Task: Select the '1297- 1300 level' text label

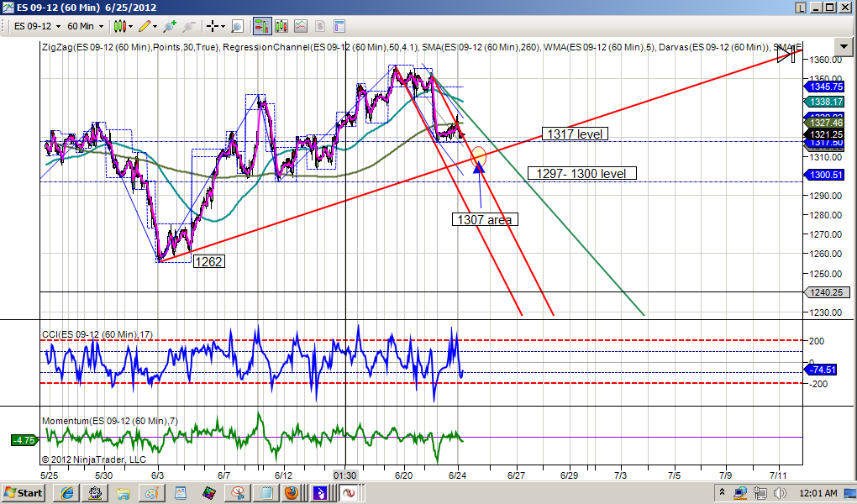Action: point(581,173)
